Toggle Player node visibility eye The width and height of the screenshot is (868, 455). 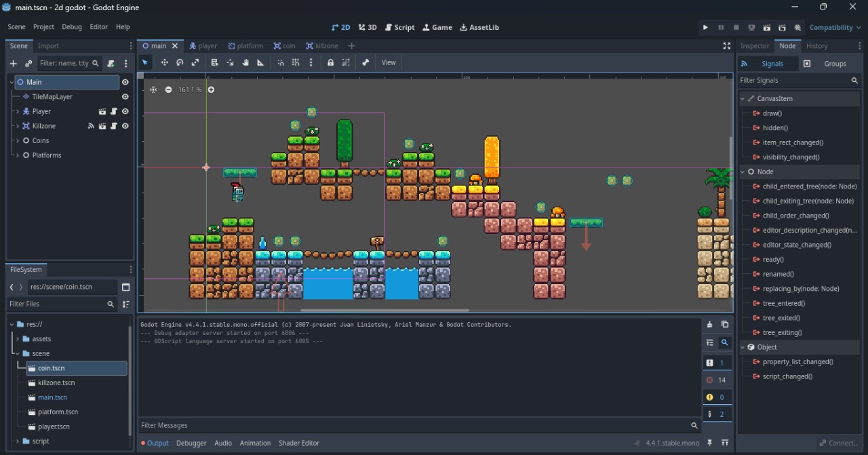[x=125, y=111]
